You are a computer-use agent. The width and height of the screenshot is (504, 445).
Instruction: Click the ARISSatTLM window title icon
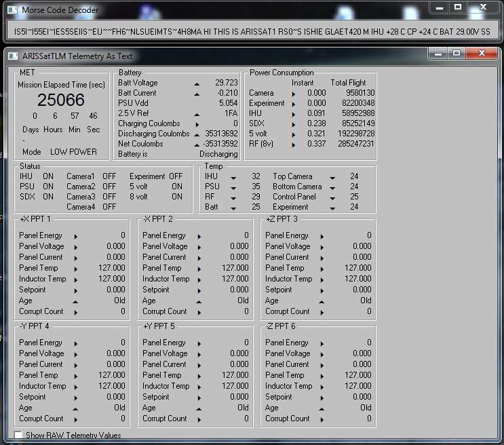click(13, 56)
